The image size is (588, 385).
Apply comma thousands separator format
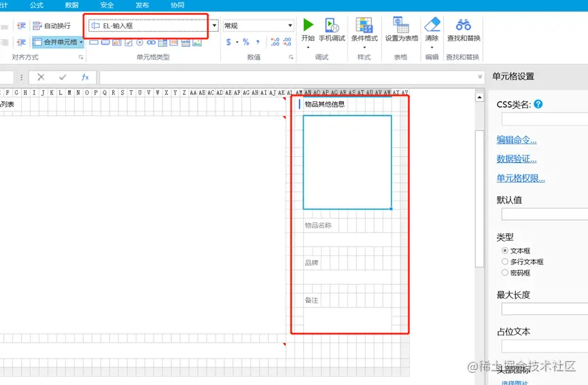(x=258, y=42)
